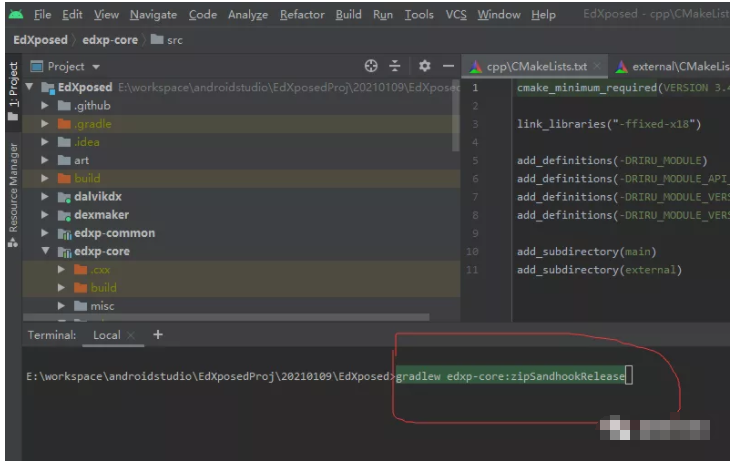Expand the dalvikdx module
The image size is (736, 464).
tap(45, 197)
